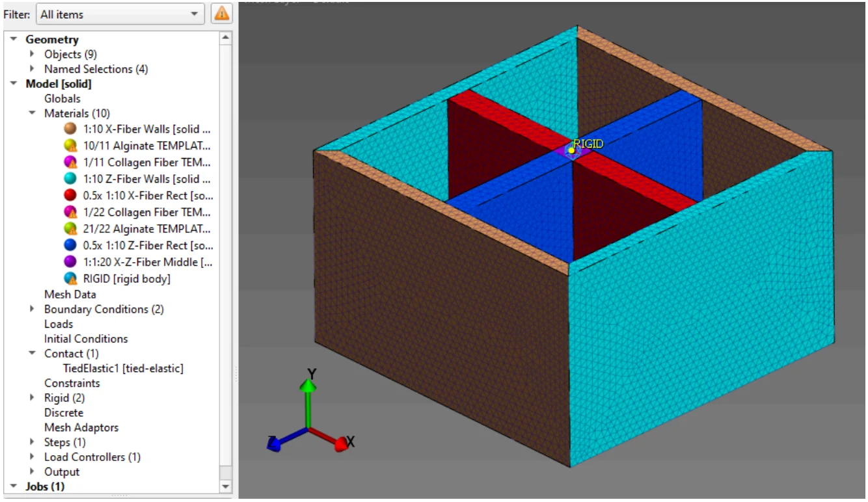Viewport: 868px width, 502px height.
Task: Click the red 0.5x 1:10 X-Fiber Rect sphere
Action: click(x=71, y=196)
